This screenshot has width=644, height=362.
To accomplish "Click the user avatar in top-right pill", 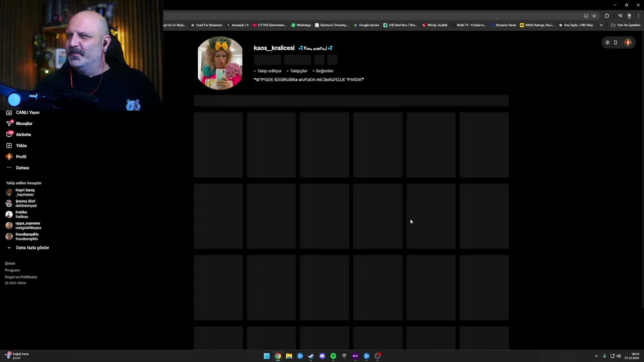I will pyautogui.click(x=627, y=43).
